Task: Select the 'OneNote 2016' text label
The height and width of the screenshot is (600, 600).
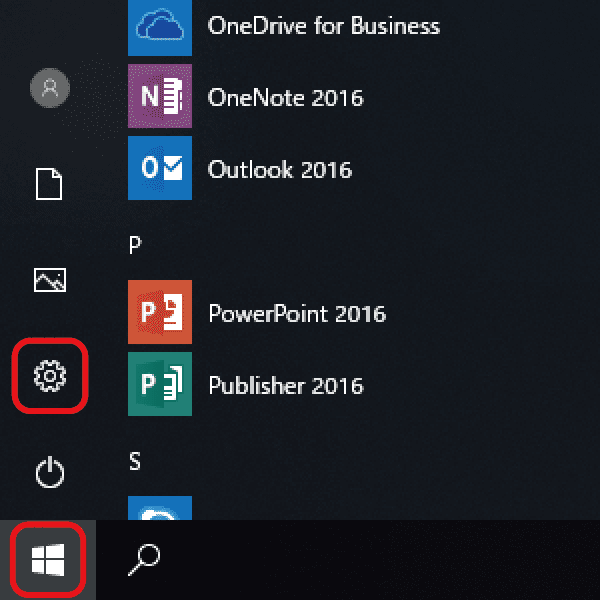Action: click(x=285, y=97)
